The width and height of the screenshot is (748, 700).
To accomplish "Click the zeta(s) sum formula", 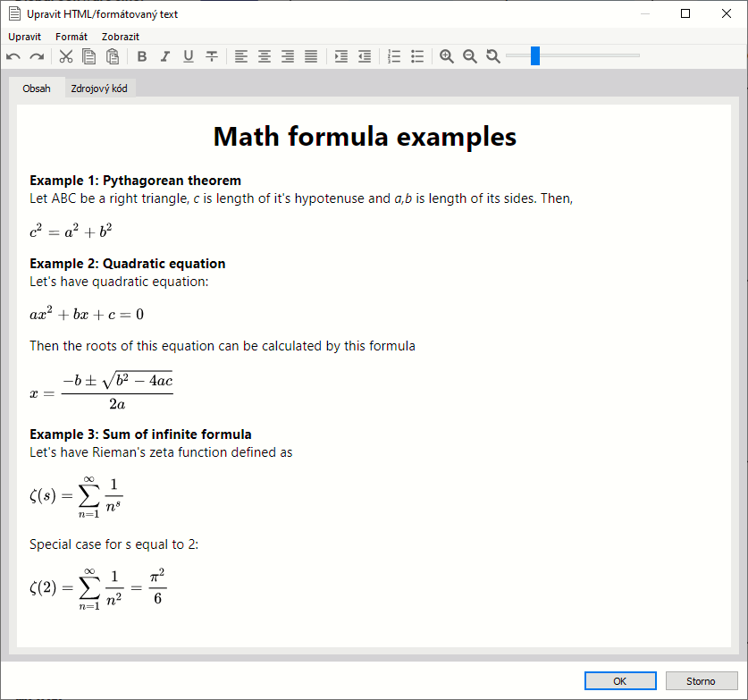I will pos(76,497).
